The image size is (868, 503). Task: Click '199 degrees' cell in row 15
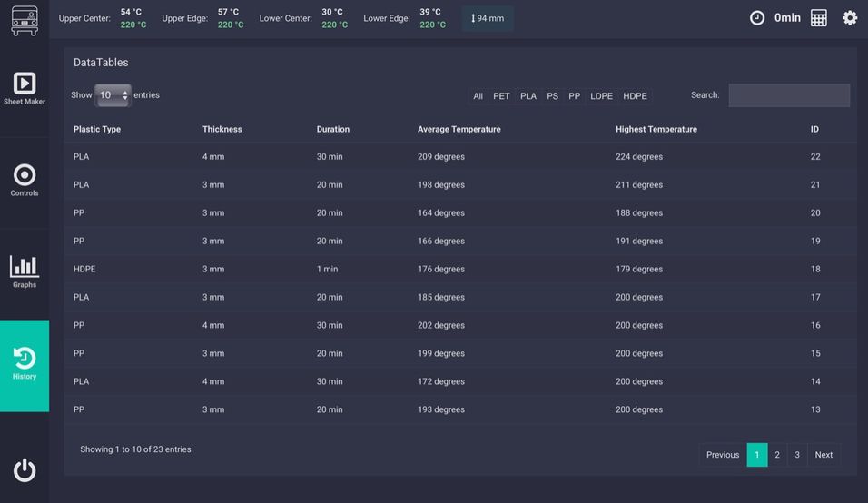[x=441, y=353]
